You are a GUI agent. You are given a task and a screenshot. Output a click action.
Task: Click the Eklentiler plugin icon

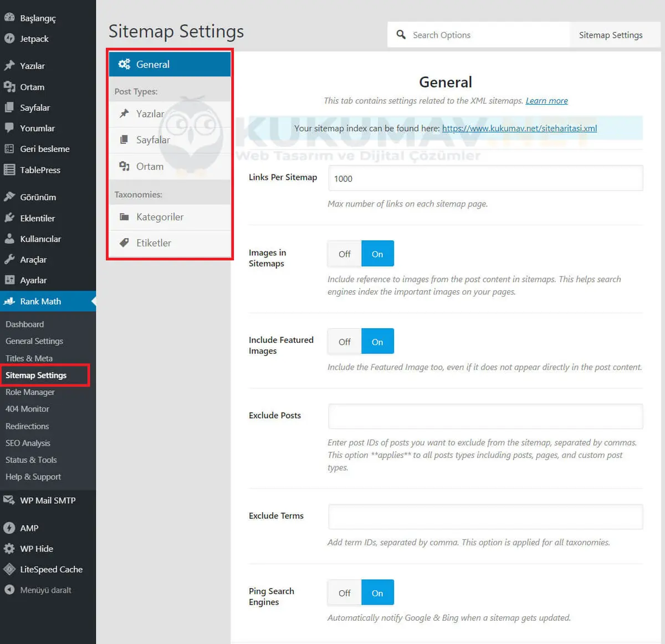click(x=9, y=218)
